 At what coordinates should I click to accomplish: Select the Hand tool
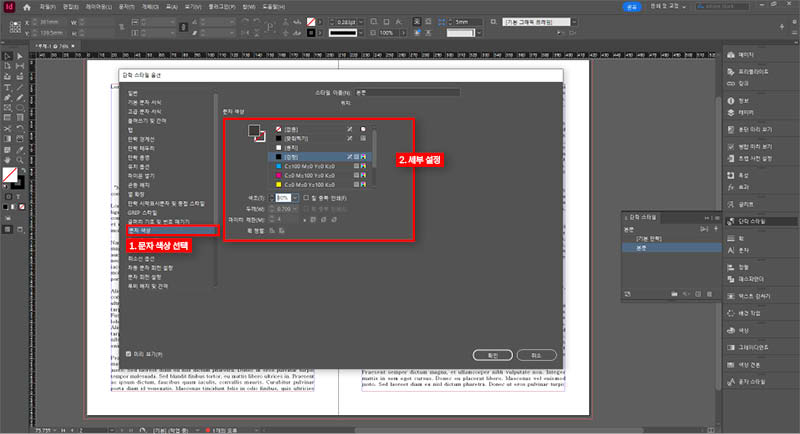pyautogui.click(x=8, y=160)
